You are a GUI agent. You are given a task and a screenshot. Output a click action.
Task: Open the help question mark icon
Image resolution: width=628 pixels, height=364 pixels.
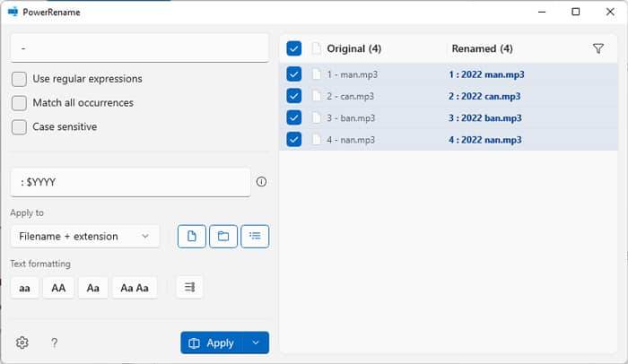point(54,342)
